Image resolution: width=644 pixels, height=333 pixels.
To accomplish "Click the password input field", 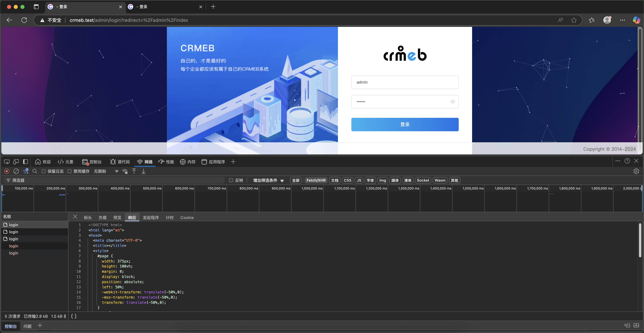I will [x=405, y=102].
